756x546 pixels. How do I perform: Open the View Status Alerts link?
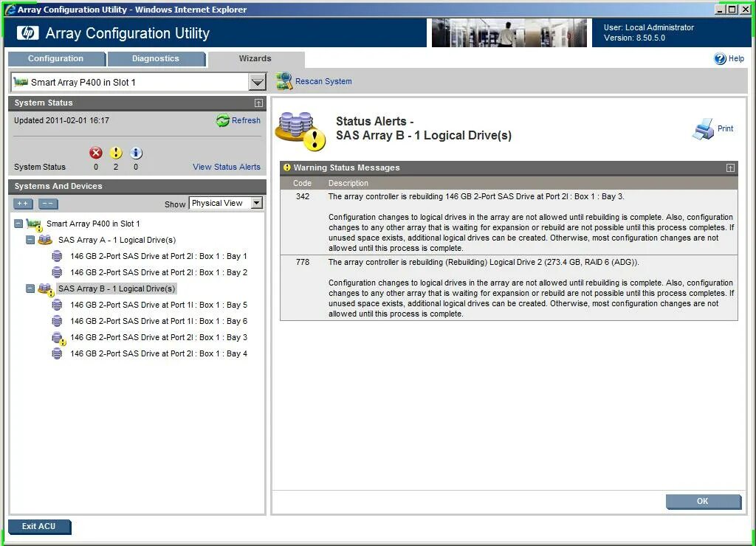click(227, 167)
